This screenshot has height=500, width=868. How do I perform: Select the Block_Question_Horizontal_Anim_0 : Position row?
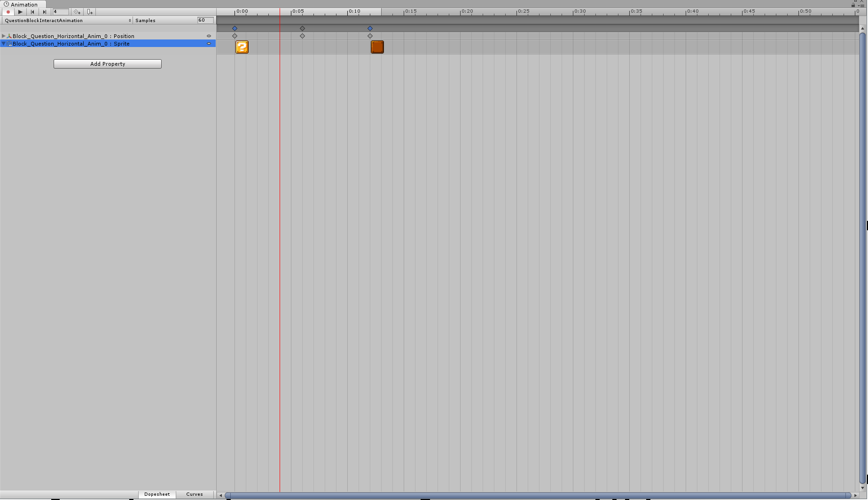coord(108,36)
